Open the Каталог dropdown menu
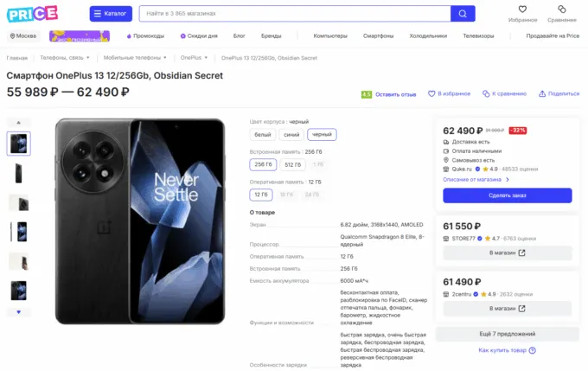Image resolution: width=588 pixels, height=371 pixels. (x=111, y=14)
